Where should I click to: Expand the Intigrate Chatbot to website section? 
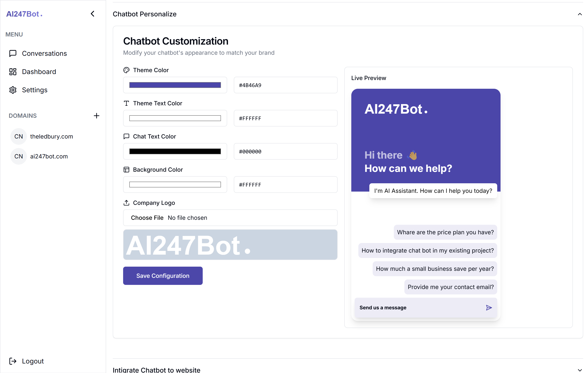[x=580, y=370]
